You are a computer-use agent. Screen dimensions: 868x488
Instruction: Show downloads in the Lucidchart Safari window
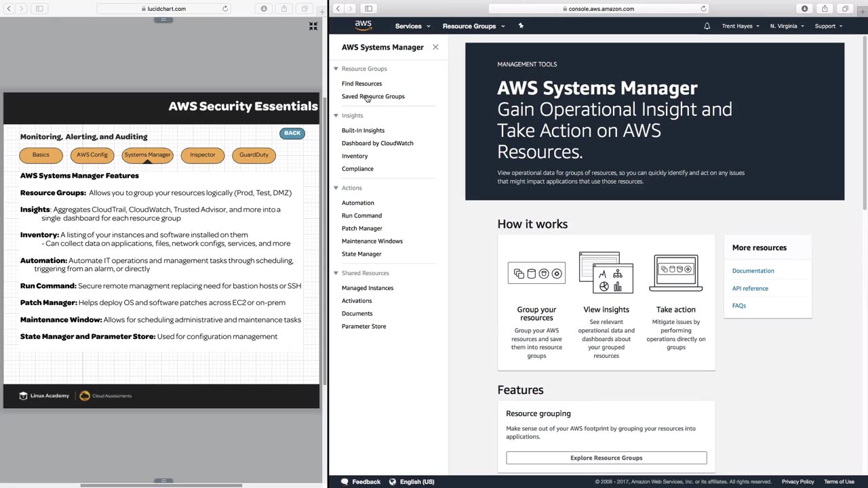point(264,8)
